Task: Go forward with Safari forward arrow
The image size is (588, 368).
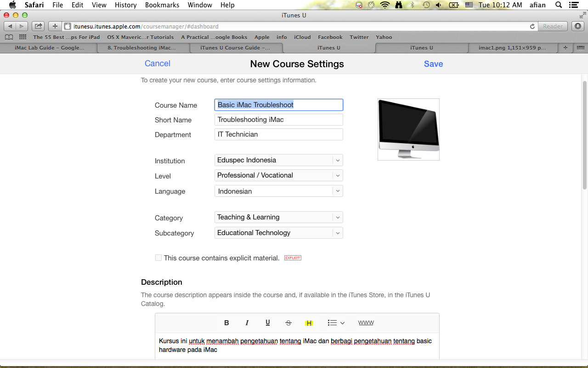Action: pyautogui.click(x=22, y=26)
